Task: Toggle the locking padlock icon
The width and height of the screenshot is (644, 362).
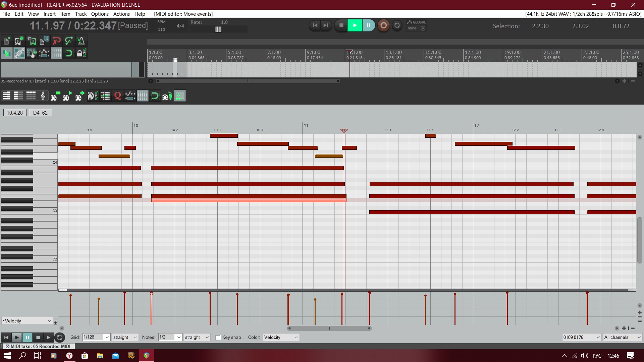Action: point(81,53)
